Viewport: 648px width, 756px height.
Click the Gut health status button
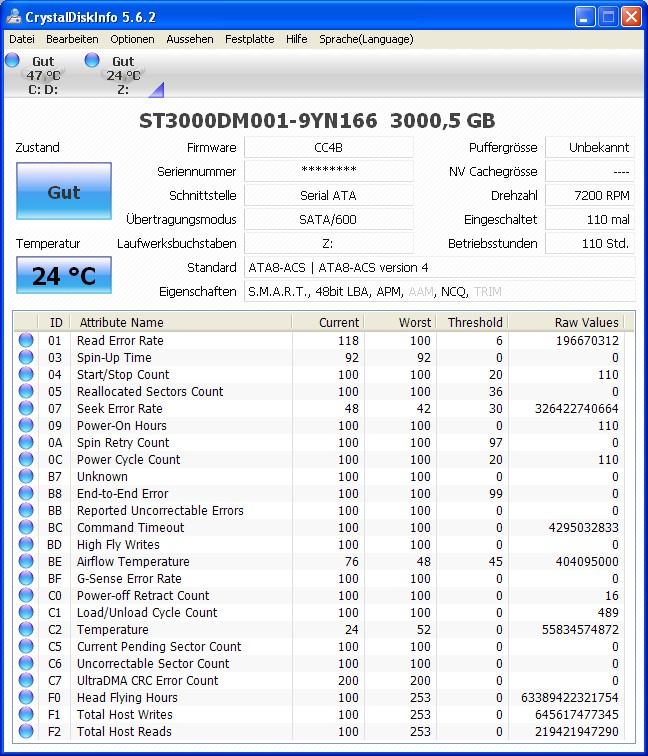tap(64, 191)
